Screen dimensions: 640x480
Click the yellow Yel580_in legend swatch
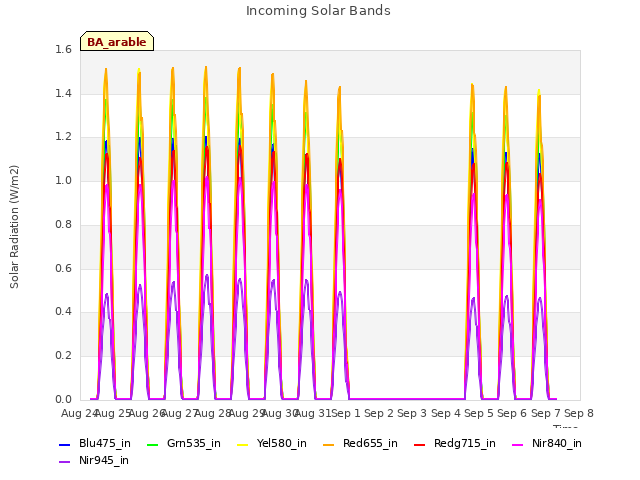point(242,444)
